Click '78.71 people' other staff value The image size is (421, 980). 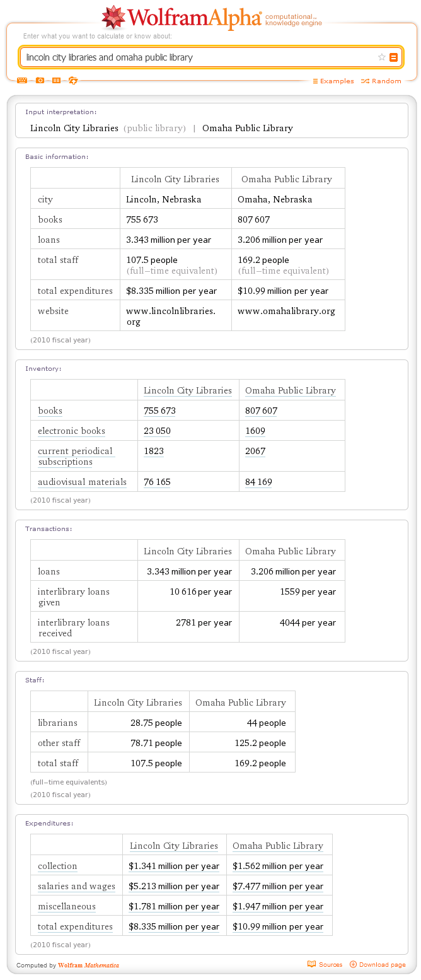coord(156,743)
